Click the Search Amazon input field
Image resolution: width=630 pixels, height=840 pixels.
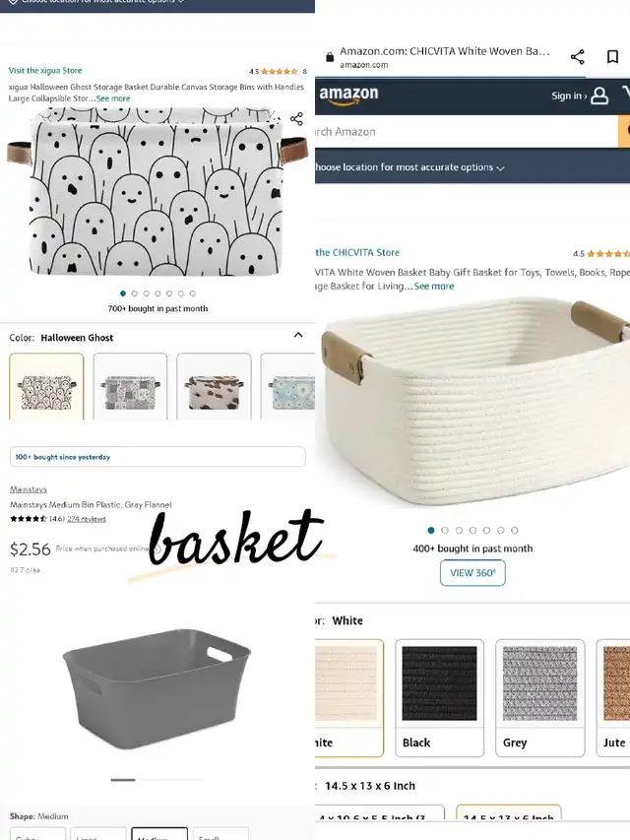(x=466, y=132)
